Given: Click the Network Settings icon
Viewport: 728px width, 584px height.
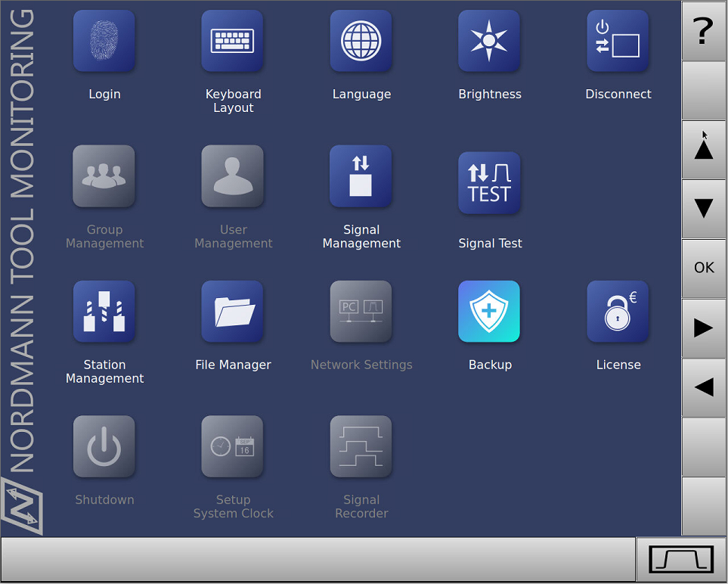Looking at the screenshot, I should click(x=361, y=312).
